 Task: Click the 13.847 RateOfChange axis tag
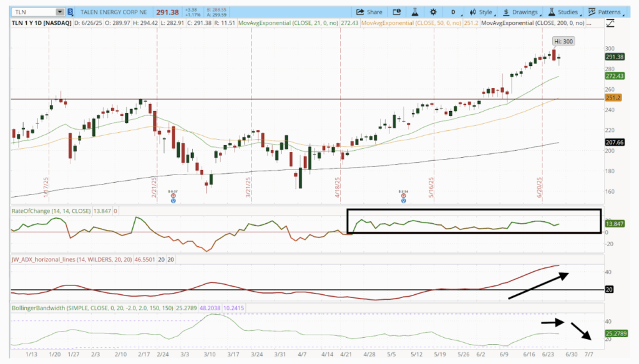615,224
